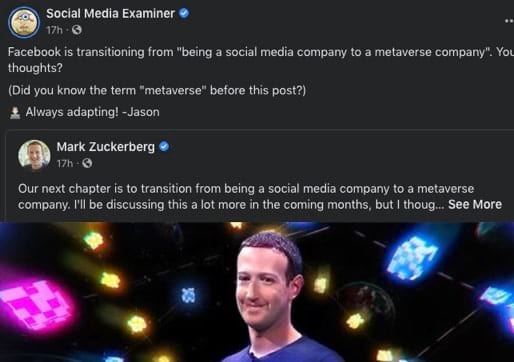This screenshot has width=514, height=362.
Task: Expand shared post text with See More
Action: (x=475, y=204)
